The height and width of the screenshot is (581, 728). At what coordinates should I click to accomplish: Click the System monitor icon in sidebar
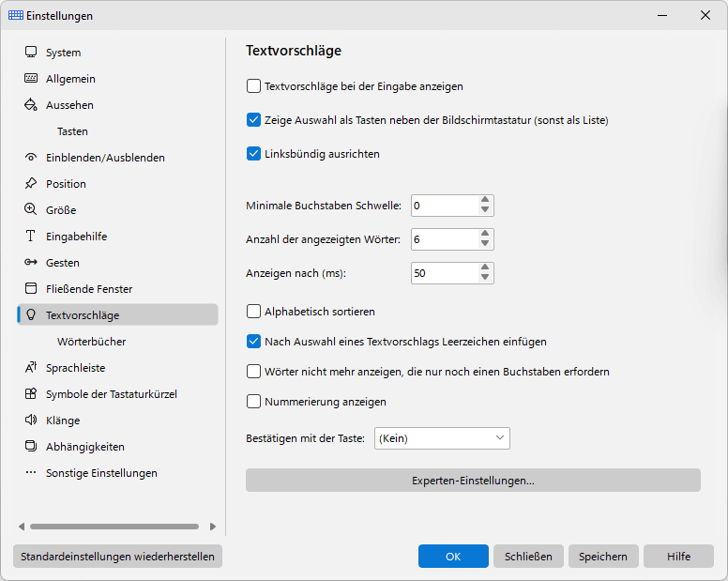(x=31, y=52)
